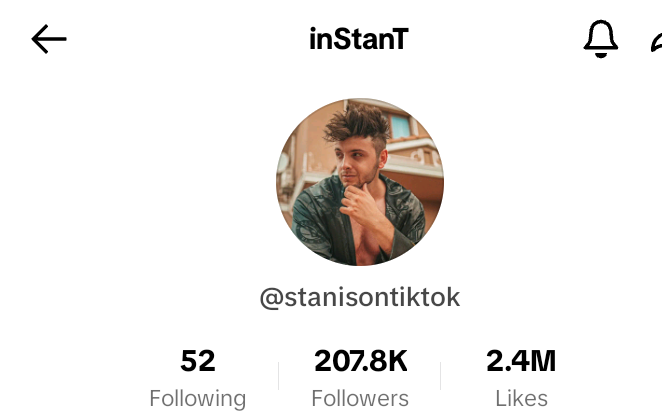Click the man's face in avatar
Image resolution: width=662 pixels, height=419 pixels.
coord(359,164)
